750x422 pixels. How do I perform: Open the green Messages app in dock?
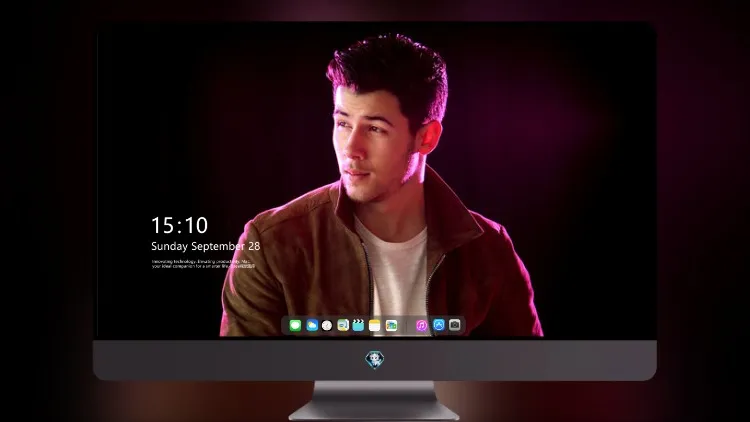point(295,325)
